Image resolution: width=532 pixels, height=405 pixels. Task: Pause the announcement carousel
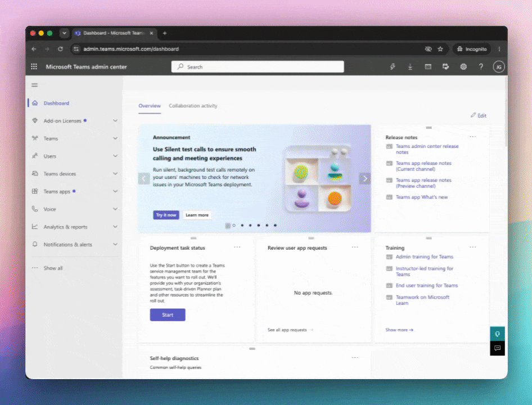[x=228, y=226]
